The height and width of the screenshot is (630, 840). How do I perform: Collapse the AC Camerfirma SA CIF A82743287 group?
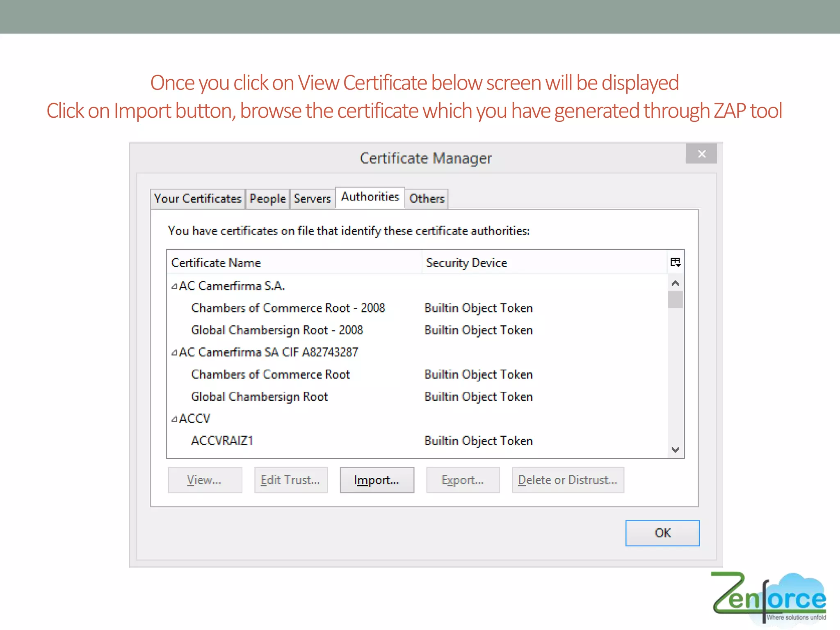coord(174,352)
